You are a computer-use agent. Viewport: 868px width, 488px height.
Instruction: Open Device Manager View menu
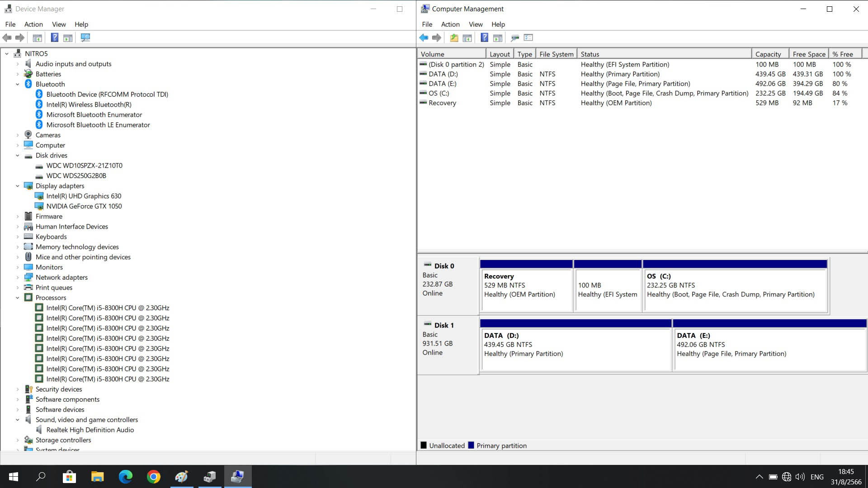click(x=59, y=24)
